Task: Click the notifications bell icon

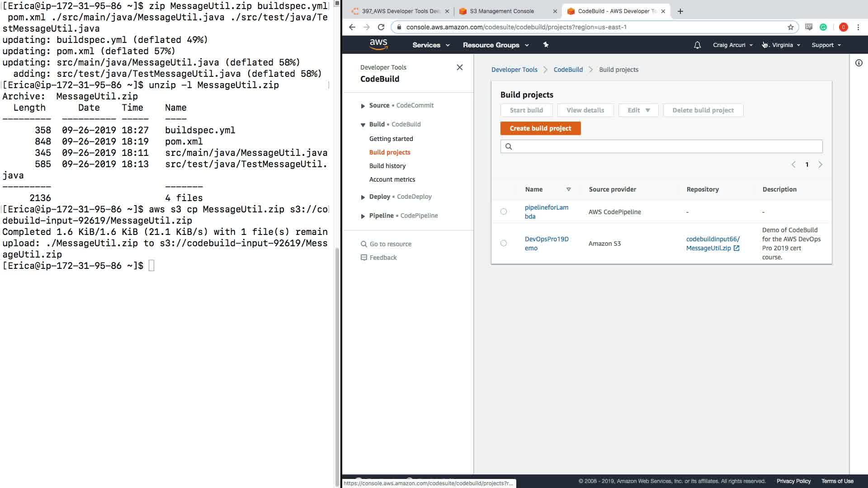Action: [697, 45]
